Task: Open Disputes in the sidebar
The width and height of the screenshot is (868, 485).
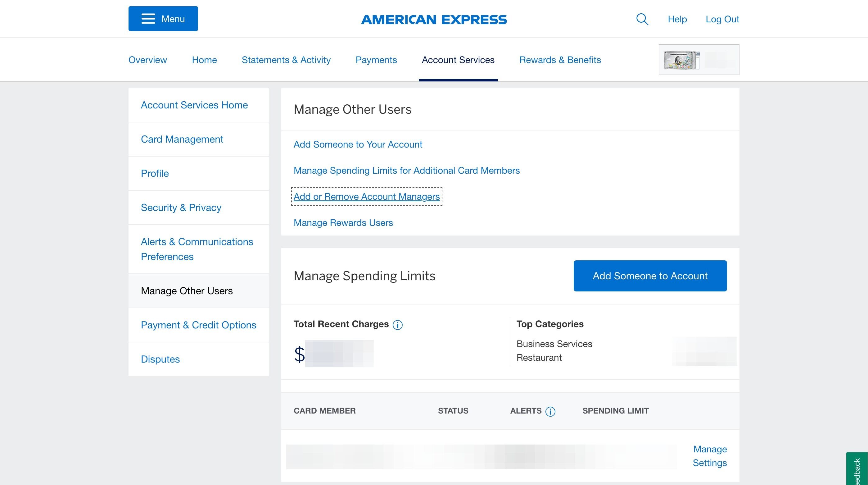Action: coord(160,359)
